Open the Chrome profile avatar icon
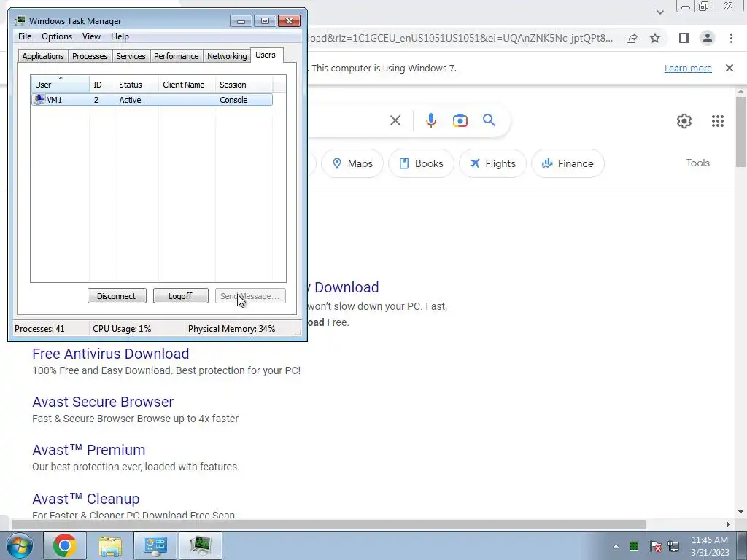Image resolution: width=747 pixels, height=560 pixels. [708, 38]
